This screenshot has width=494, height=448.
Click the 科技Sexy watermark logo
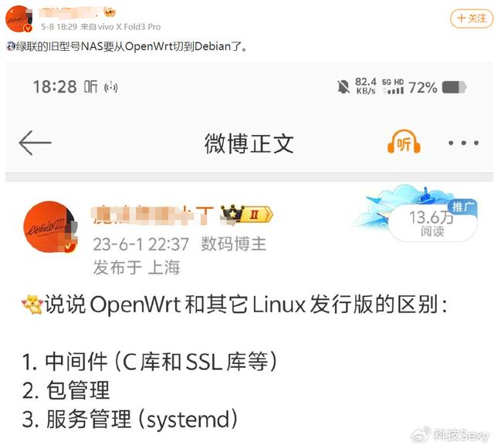451,436
